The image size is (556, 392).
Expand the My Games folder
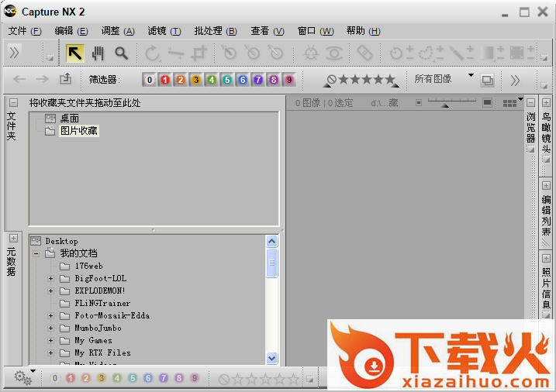click(x=50, y=340)
